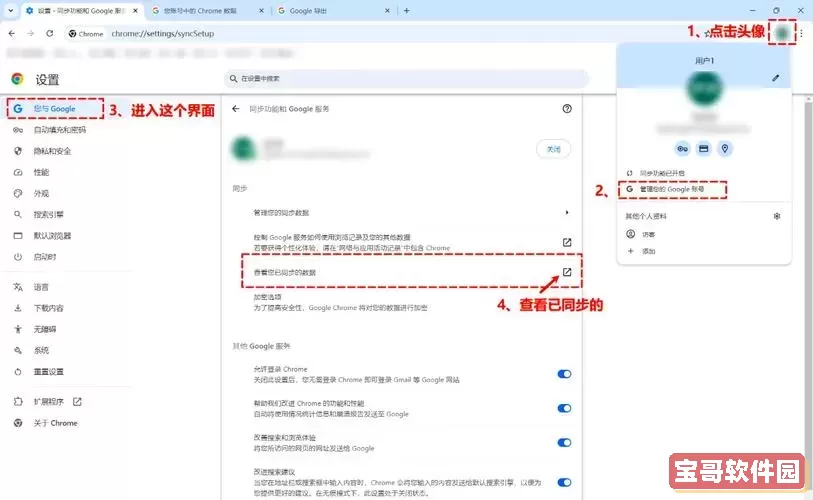Click the page vertical scrollbar

point(809,296)
